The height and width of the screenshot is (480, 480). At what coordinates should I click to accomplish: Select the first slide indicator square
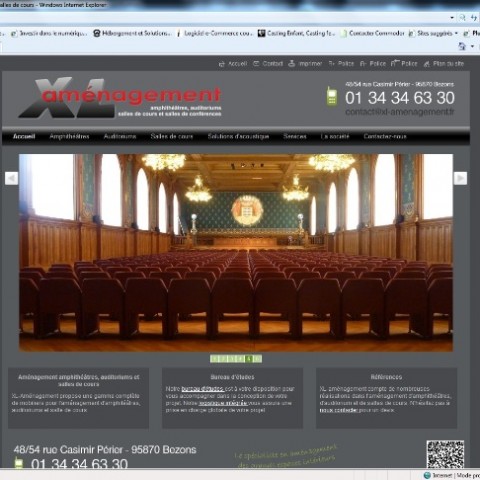[x=214, y=359]
